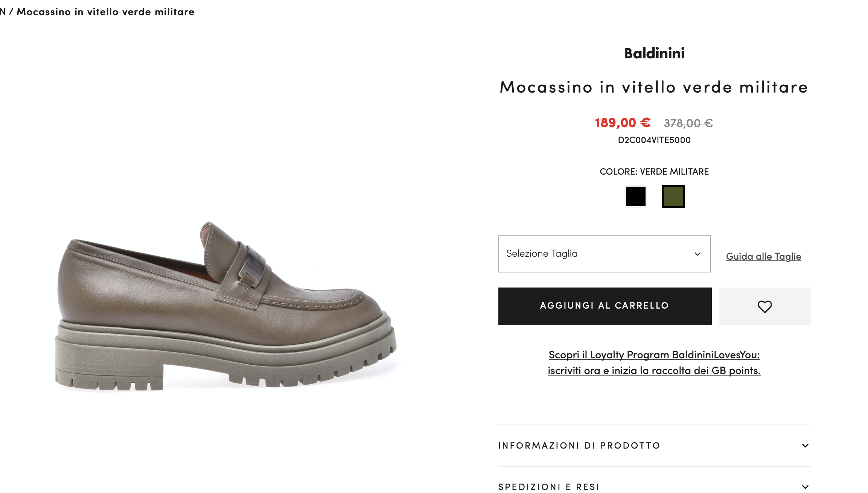This screenshot has width=868, height=493.
Task: Click the chevron beside Spedizioni e Resi
Action: pos(805,487)
